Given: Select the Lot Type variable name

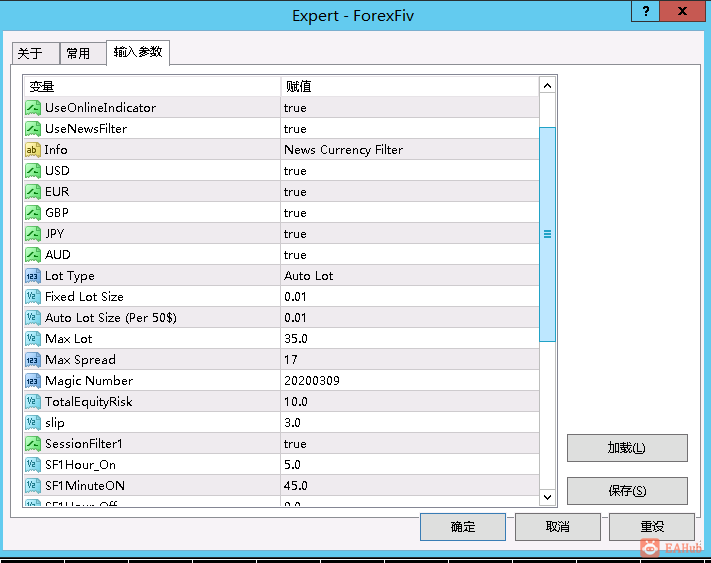Looking at the screenshot, I should (70, 276).
